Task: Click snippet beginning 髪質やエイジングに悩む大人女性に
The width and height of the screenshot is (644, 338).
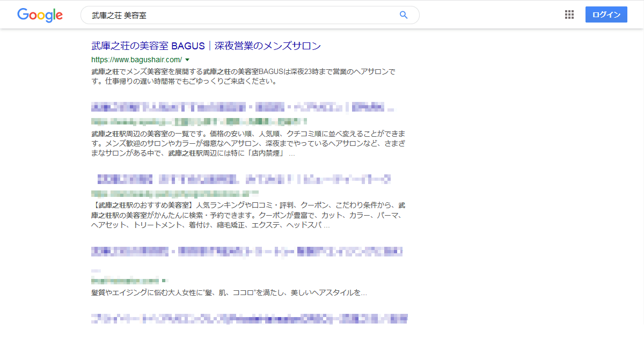Action: [229, 293]
